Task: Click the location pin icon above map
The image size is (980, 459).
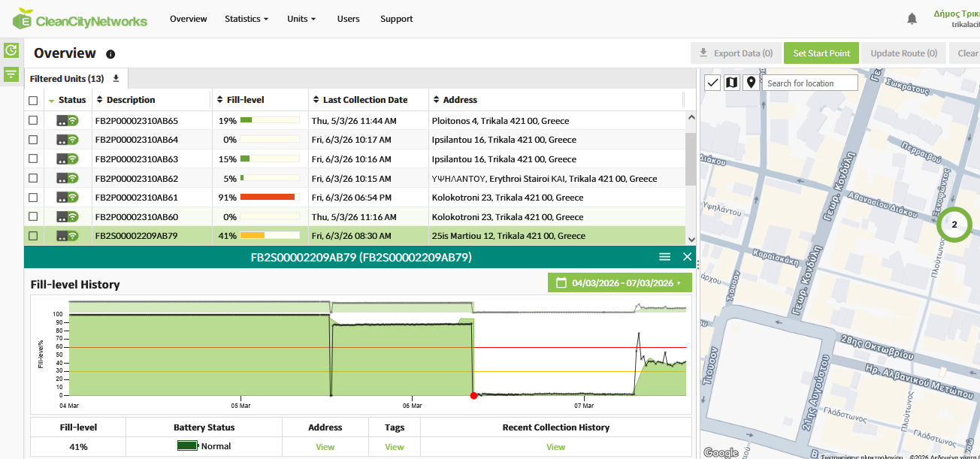Action: 750,83
